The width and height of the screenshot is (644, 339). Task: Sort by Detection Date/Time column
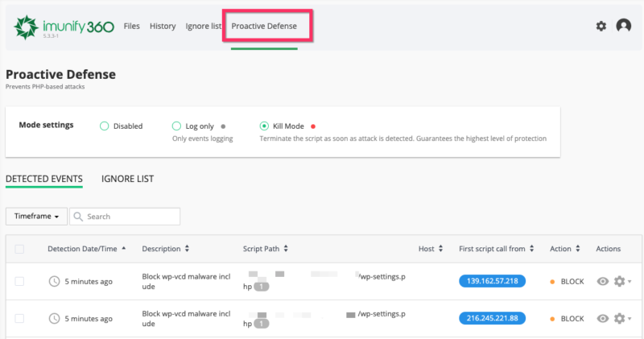coord(87,249)
